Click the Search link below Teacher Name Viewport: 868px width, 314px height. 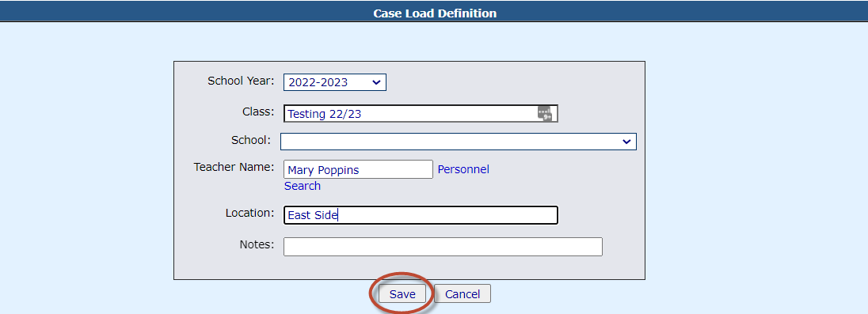tap(303, 187)
